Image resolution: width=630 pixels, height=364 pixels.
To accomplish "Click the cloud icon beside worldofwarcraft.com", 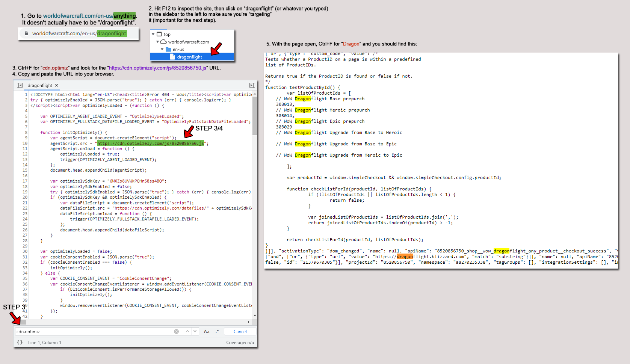I will point(163,42).
